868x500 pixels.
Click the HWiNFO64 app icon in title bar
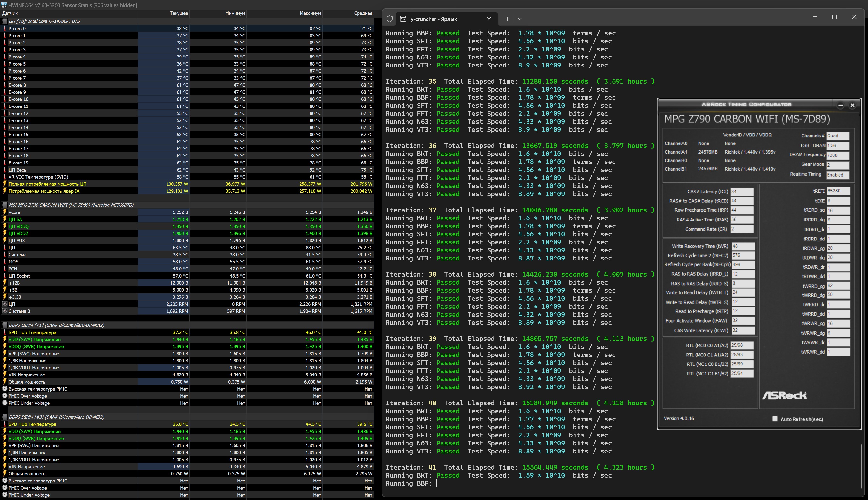[4, 5]
